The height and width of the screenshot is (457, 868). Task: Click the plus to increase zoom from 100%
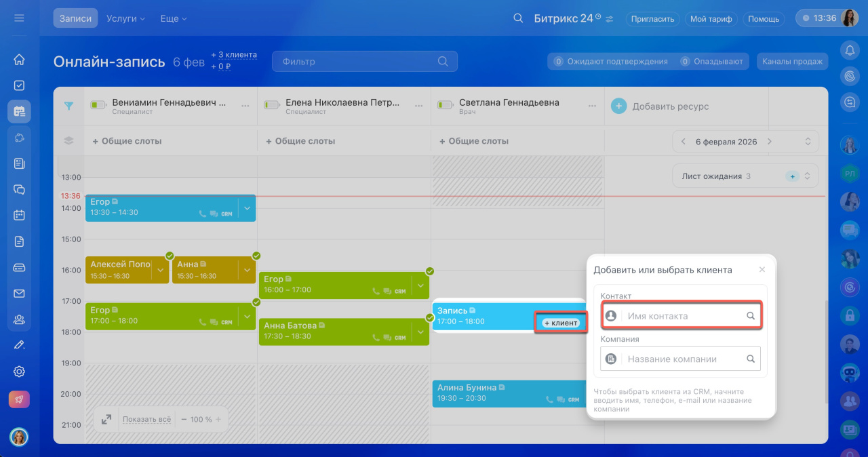coord(218,420)
